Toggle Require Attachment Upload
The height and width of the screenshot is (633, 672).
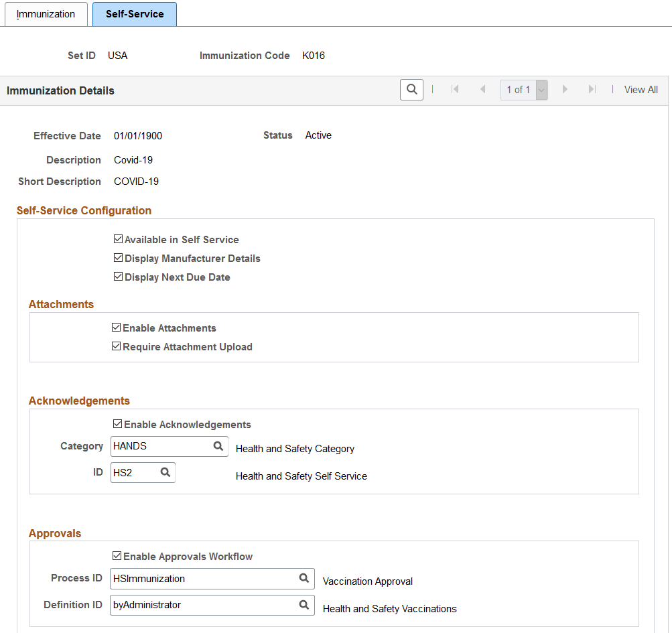117,346
